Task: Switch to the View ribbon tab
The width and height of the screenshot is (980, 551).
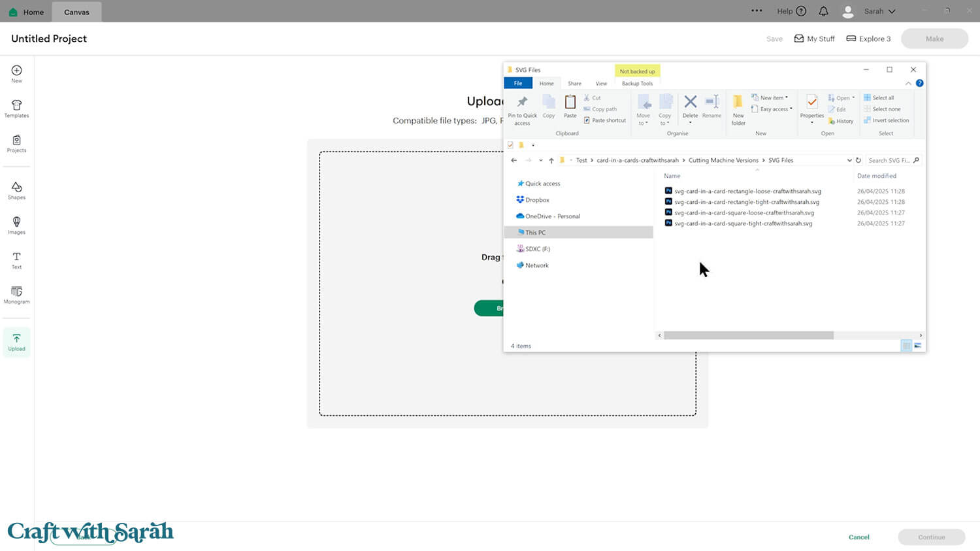Action: pyautogui.click(x=600, y=84)
